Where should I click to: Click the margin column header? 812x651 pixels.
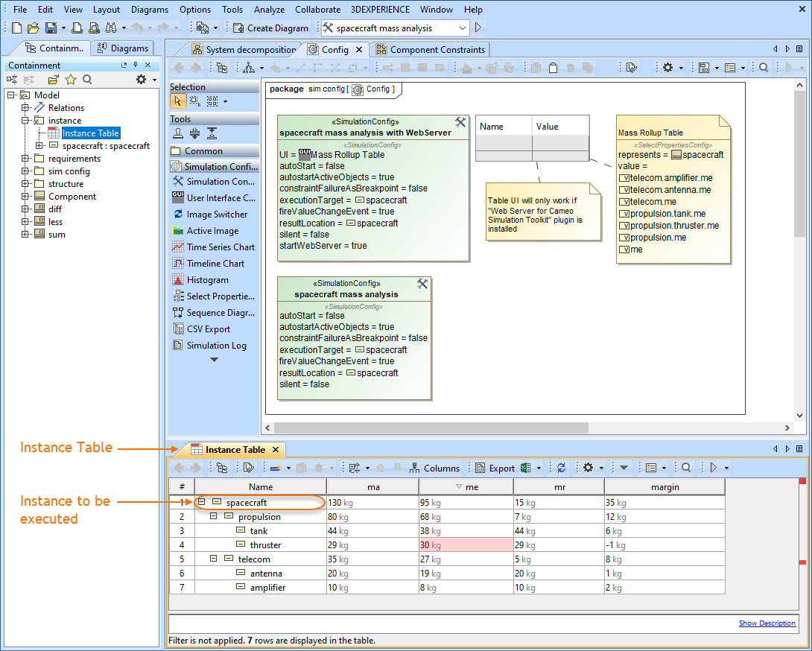tap(664, 487)
